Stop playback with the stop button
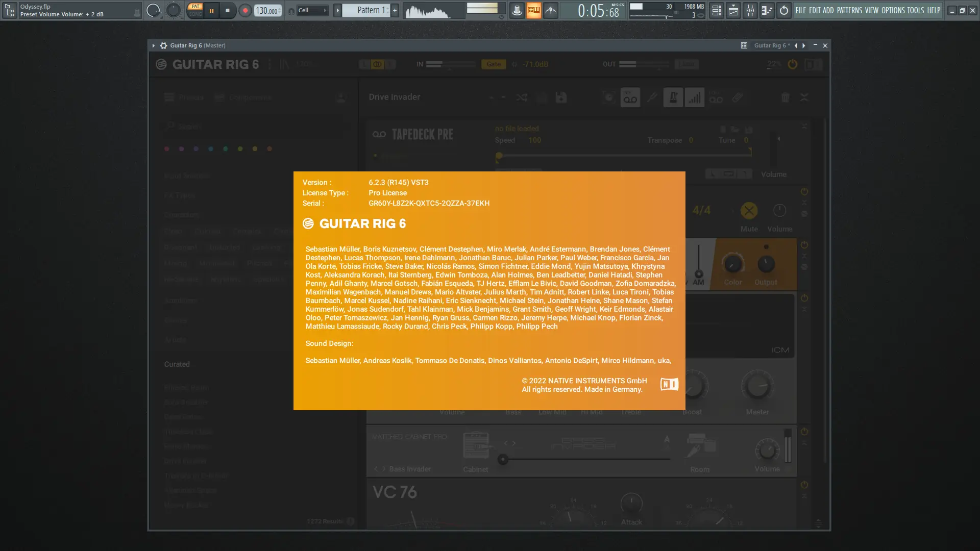This screenshot has width=980, height=551. click(228, 10)
